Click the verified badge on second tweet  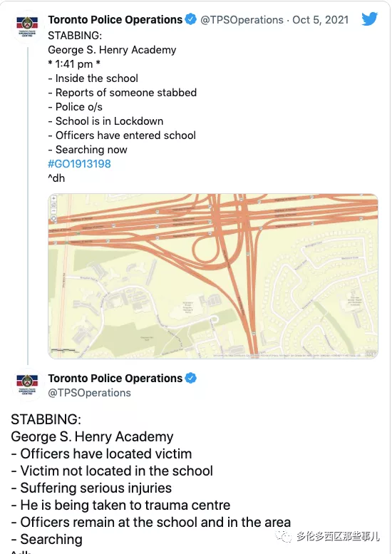coord(191,378)
